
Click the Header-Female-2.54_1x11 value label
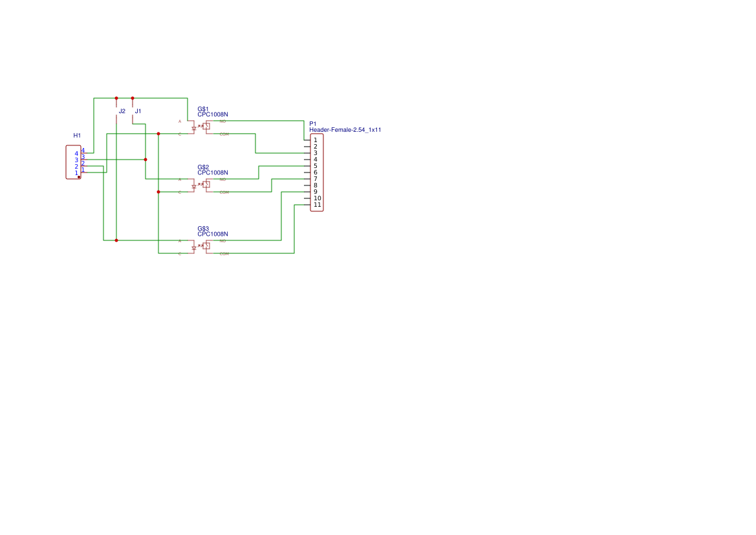click(x=346, y=129)
